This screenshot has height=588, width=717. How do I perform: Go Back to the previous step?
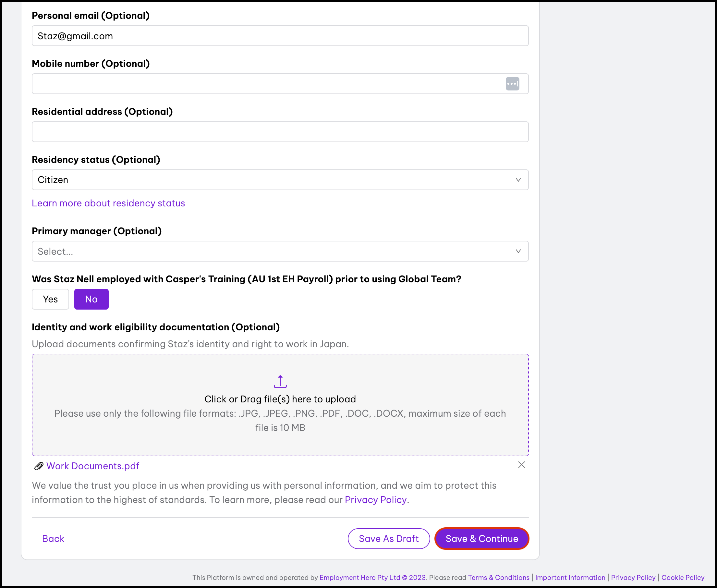coord(53,539)
